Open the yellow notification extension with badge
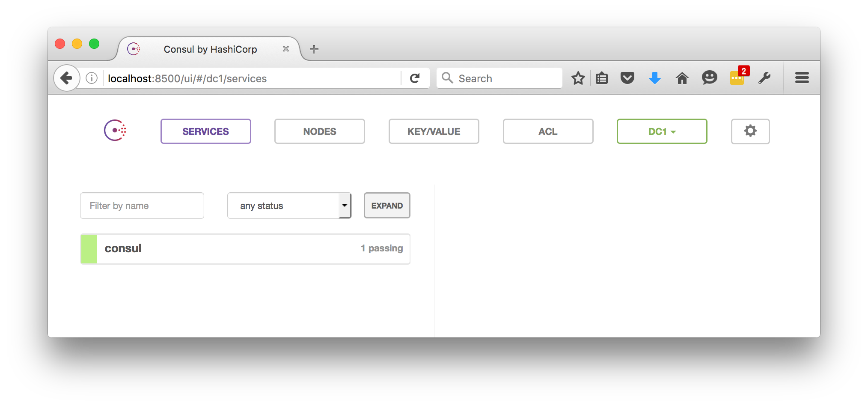Screen dimensions: 868x406 pos(737,78)
